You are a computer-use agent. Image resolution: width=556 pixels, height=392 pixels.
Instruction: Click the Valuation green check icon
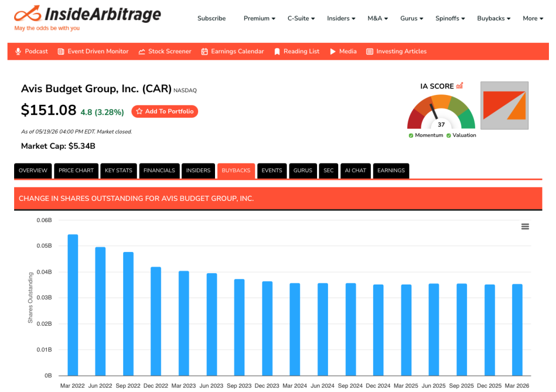point(448,135)
